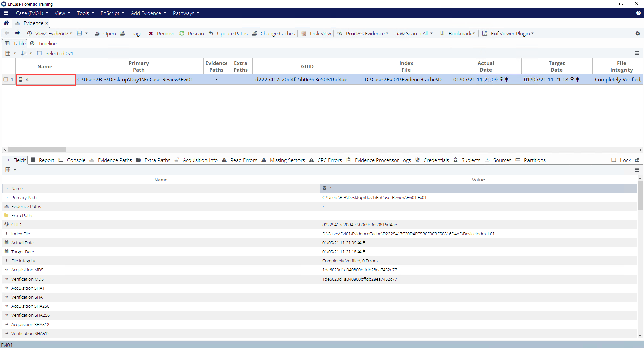Image resolution: width=644 pixels, height=348 pixels.
Task: Open the View menu
Action: point(62,13)
